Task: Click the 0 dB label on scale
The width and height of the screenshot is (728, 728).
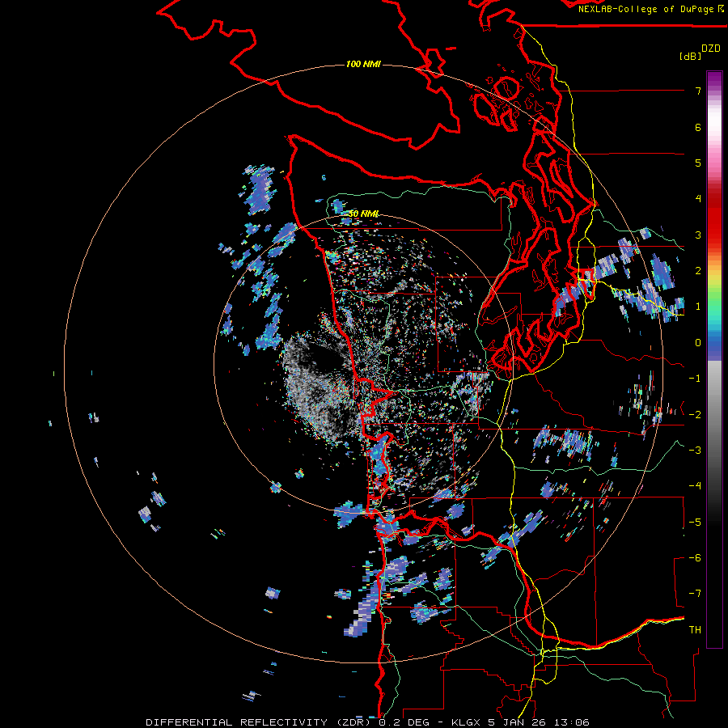Action: (698, 343)
